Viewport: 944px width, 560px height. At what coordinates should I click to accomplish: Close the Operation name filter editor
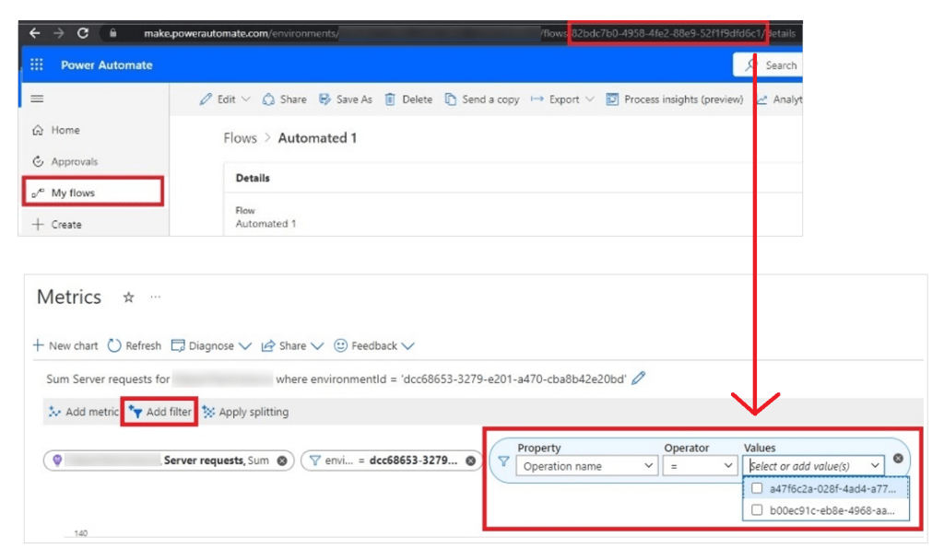click(x=898, y=459)
